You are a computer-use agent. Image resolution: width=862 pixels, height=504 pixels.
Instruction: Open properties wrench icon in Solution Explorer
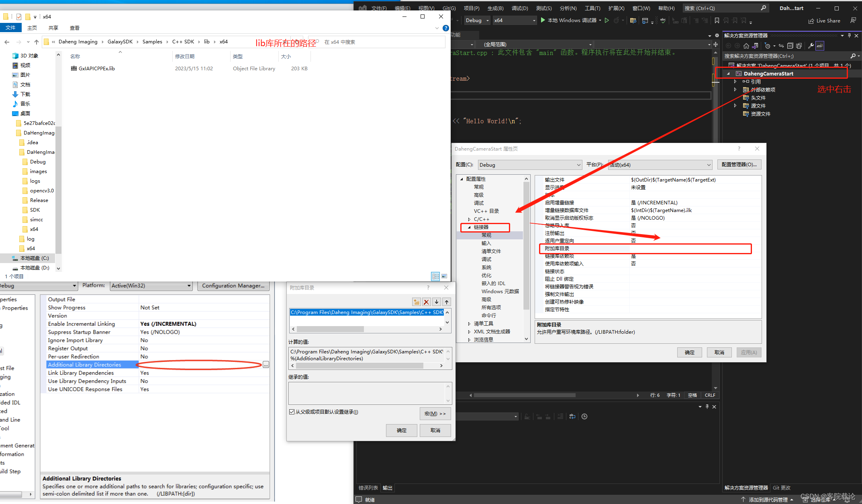pyautogui.click(x=811, y=46)
